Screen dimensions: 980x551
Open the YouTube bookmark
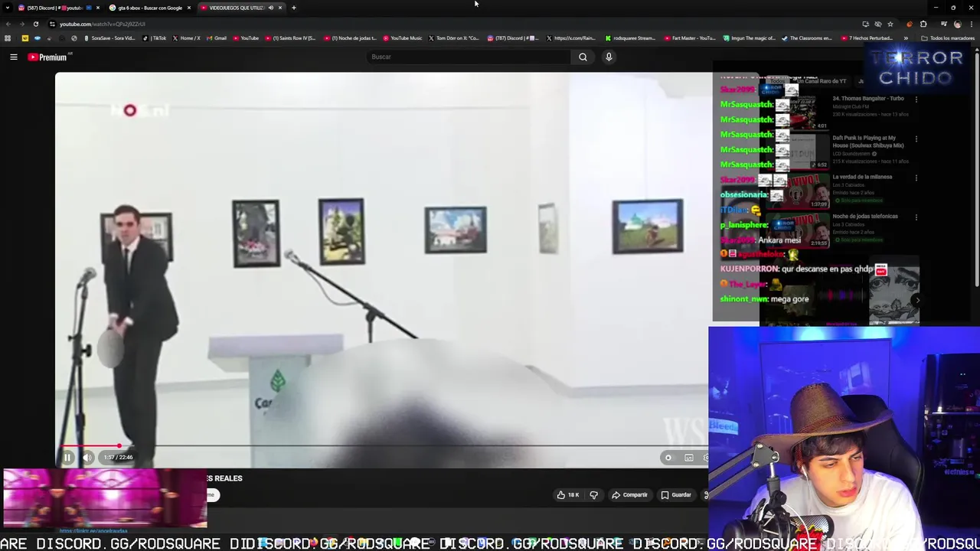(x=246, y=38)
